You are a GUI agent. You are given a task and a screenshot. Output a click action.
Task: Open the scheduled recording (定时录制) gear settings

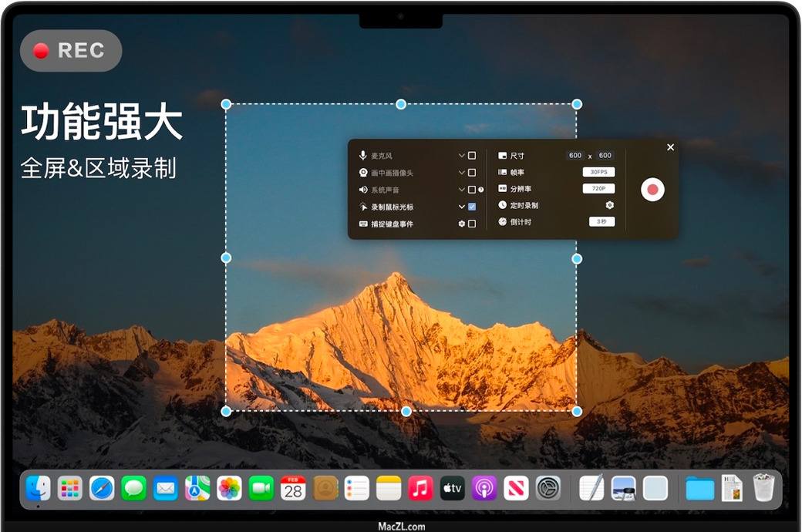[x=609, y=205]
